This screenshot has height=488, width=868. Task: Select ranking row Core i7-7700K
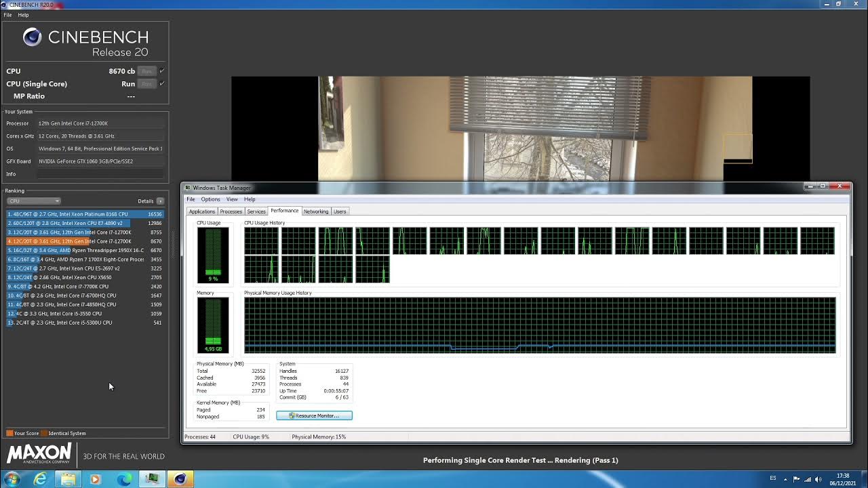(85, 287)
